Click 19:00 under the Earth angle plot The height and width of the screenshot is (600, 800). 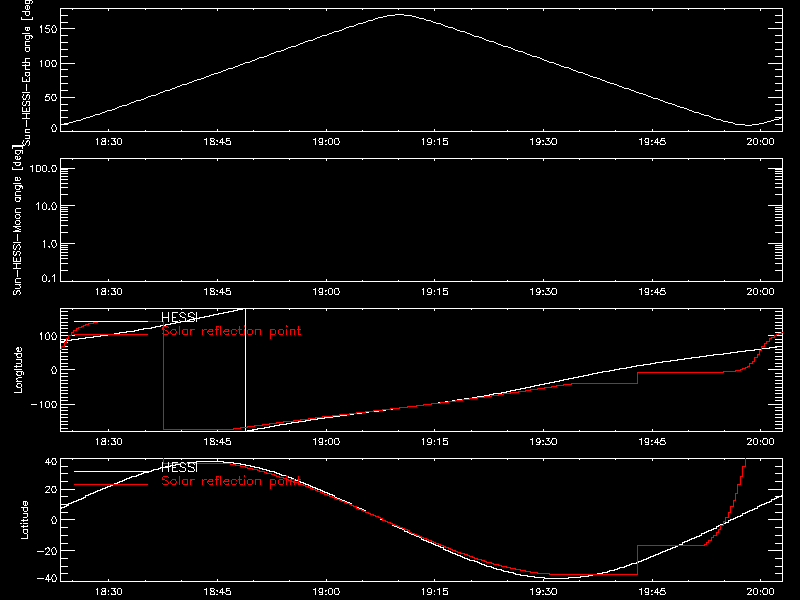pyautogui.click(x=326, y=142)
